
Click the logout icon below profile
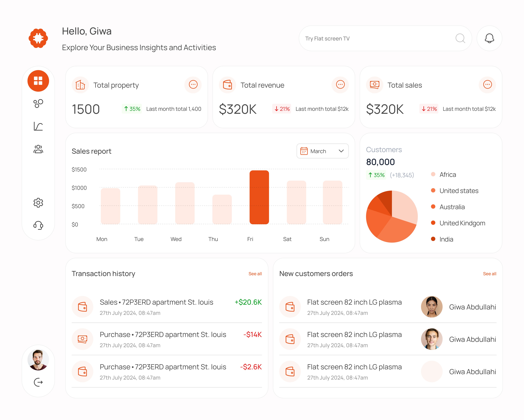38,382
